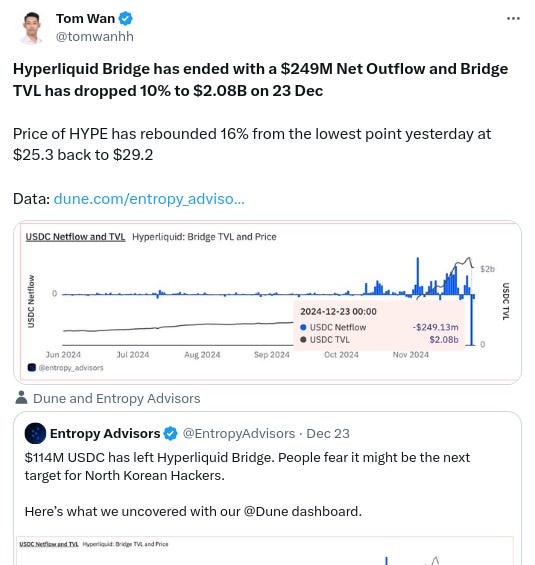This screenshot has height=565, width=535.
Task: Click the blue verified badge beside Tom Wan
Action: (x=125, y=18)
